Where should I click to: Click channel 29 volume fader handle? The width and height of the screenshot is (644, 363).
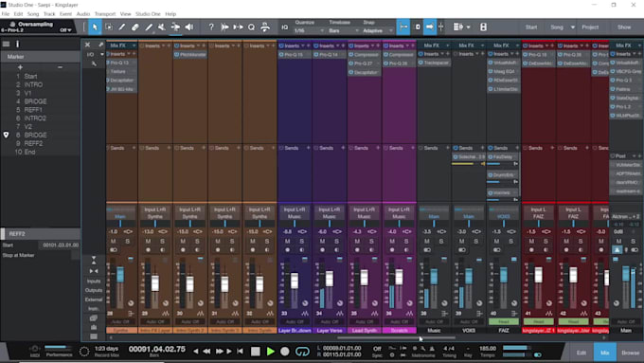(154, 283)
